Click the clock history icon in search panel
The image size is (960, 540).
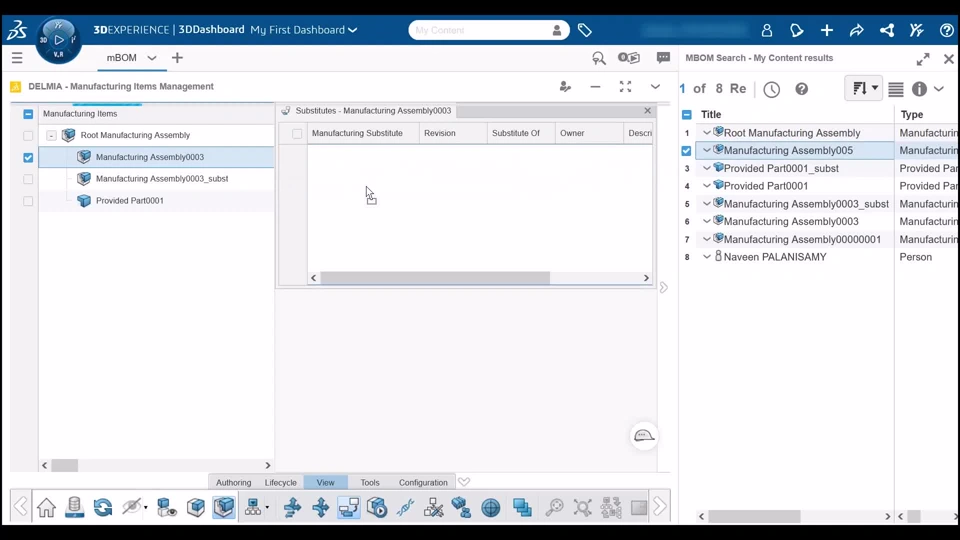(x=771, y=89)
